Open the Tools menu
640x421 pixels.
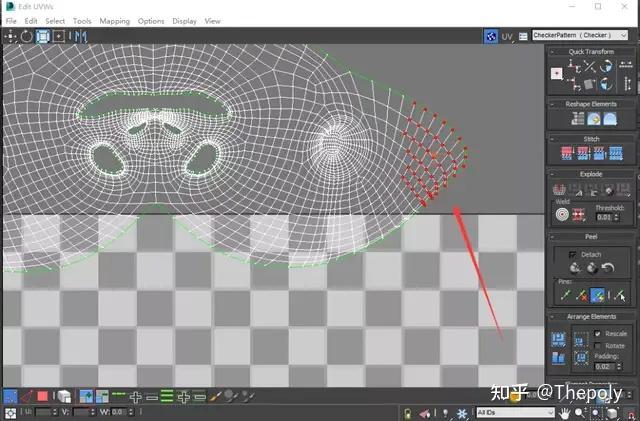pos(82,21)
